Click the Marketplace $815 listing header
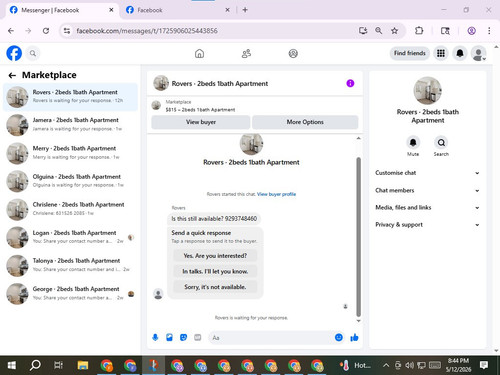Viewport: 500px width, 375px height. [255, 106]
